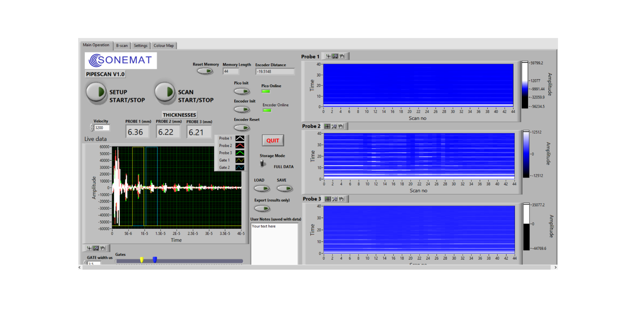This screenshot has height=320, width=644.
Task: Select the zoom tool on Probe 2 graph
Action: pos(334,126)
